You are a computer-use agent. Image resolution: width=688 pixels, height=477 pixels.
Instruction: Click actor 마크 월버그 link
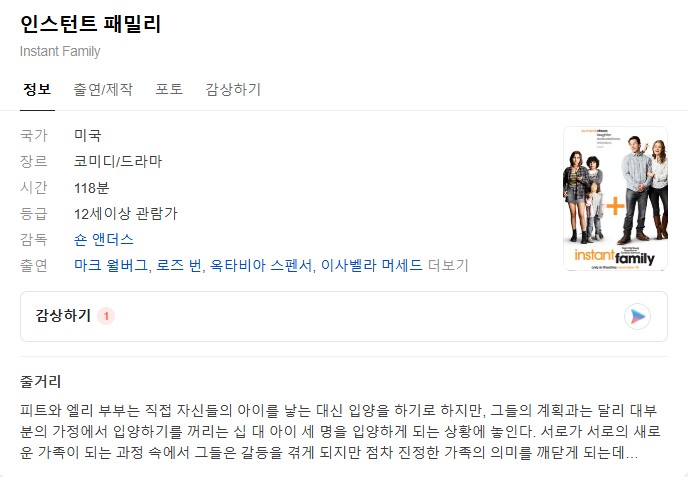[x=111, y=265]
